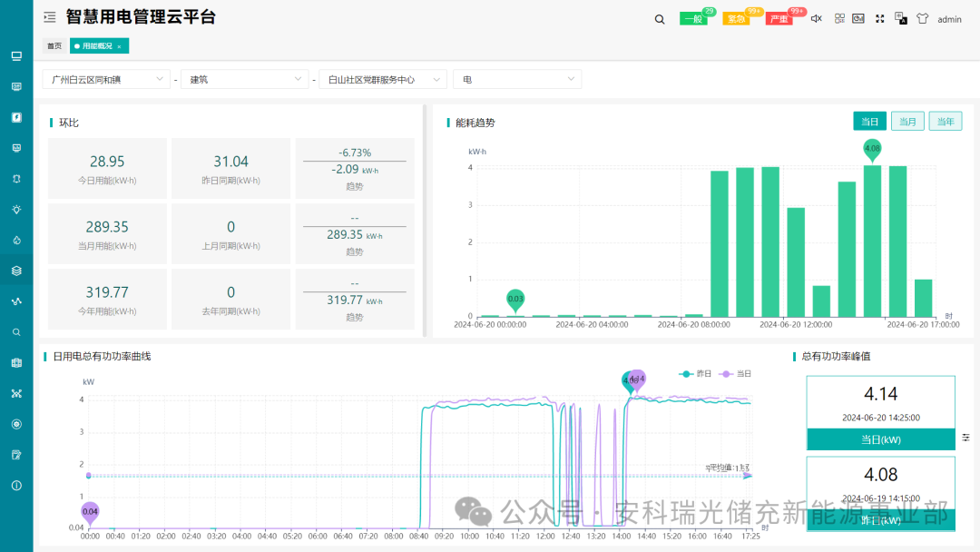Open the monitor icon at sidebar top
The height and width of the screenshot is (552, 980).
click(17, 56)
